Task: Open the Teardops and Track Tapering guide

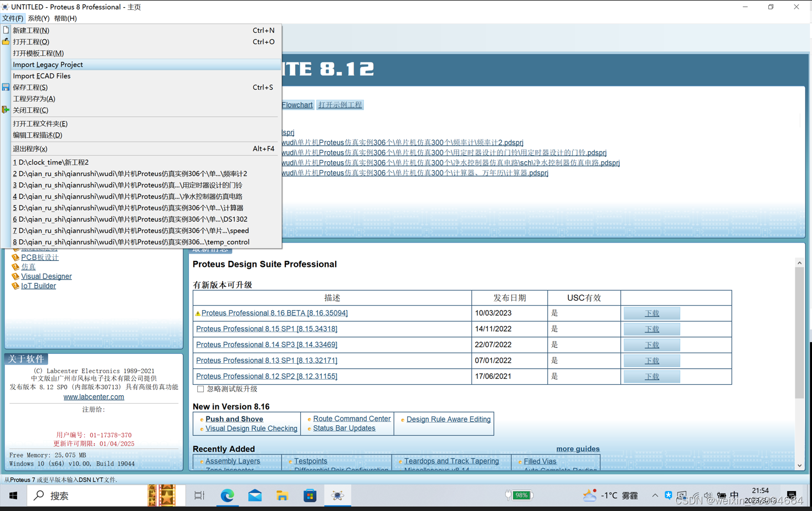Action: point(451,461)
